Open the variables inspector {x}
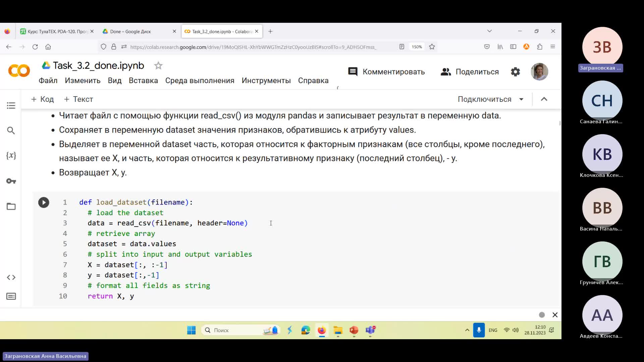Viewport: 644px width, 362px height. (x=11, y=155)
